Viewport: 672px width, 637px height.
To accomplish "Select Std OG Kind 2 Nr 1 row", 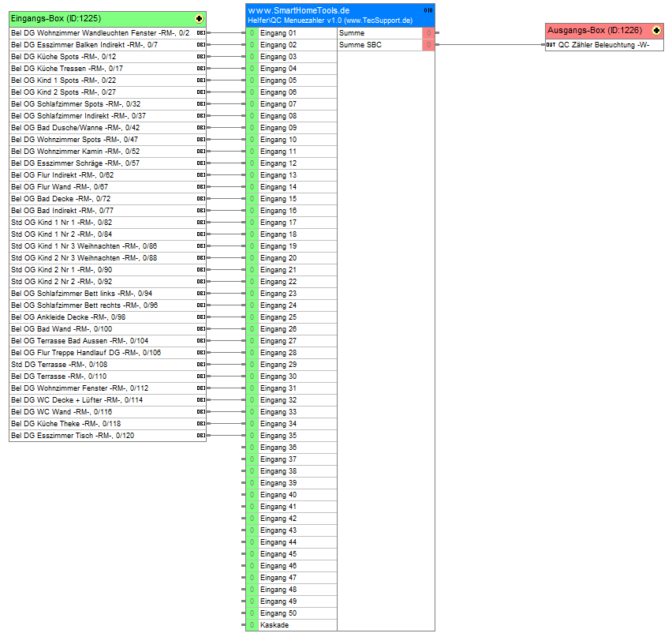I will point(107,270).
